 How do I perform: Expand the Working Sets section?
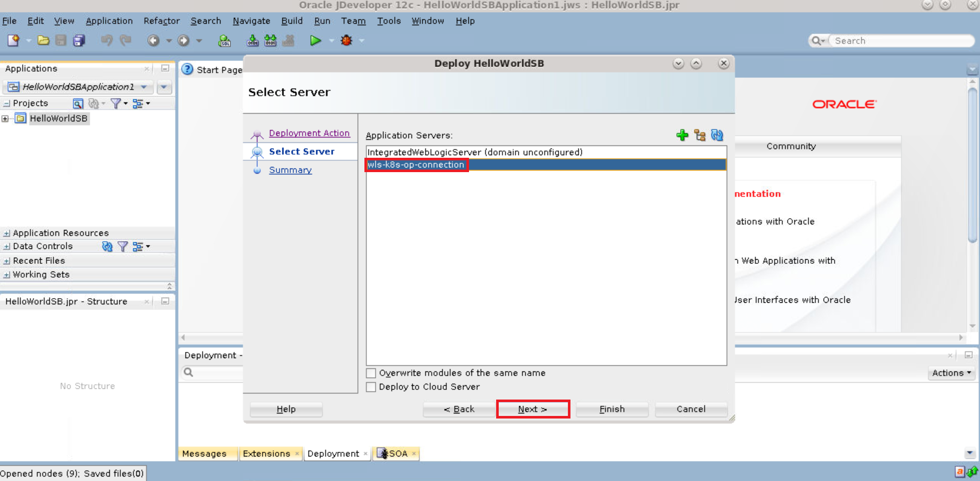tap(7, 275)
